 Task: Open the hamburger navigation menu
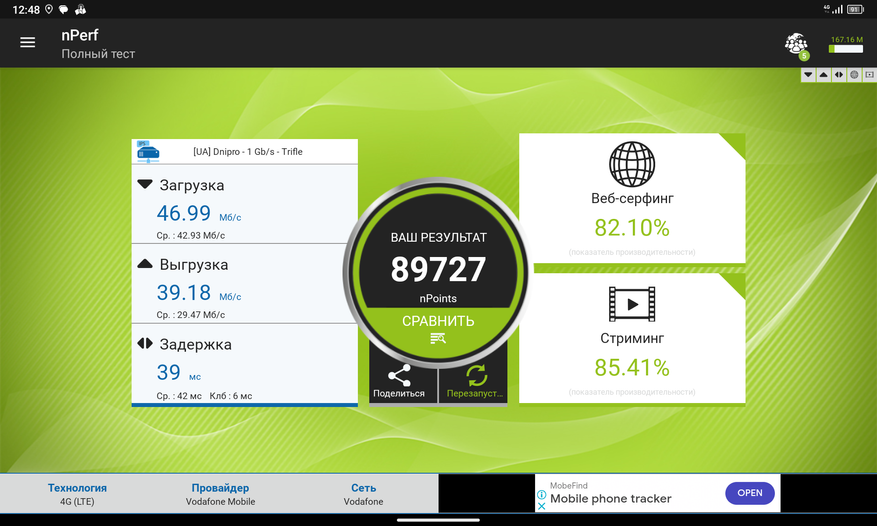coord(27,43)
